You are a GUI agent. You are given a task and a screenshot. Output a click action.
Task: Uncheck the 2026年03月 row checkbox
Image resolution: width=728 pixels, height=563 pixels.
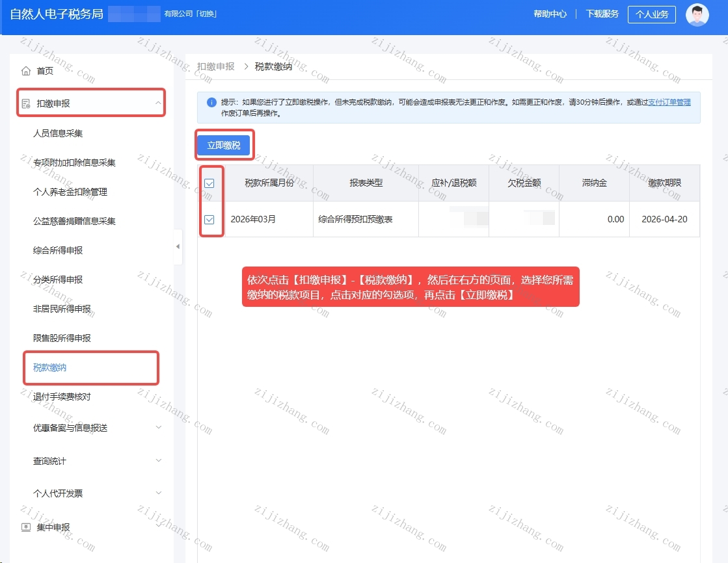pyautogui.click(x=209, y=220)
